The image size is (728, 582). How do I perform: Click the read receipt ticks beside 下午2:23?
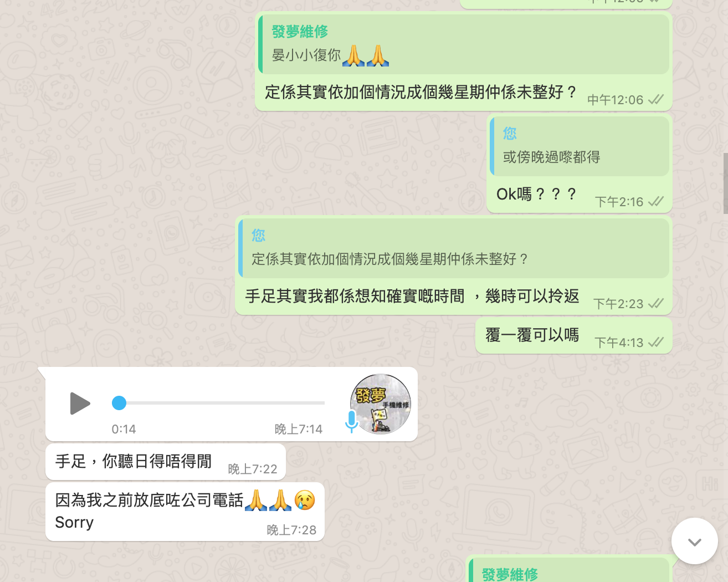click(x=656, y=304)
